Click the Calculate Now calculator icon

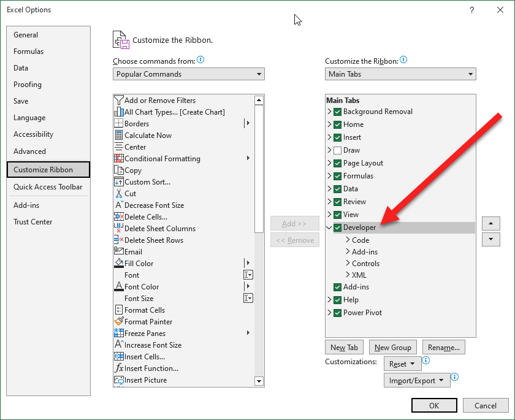(118, 136)
